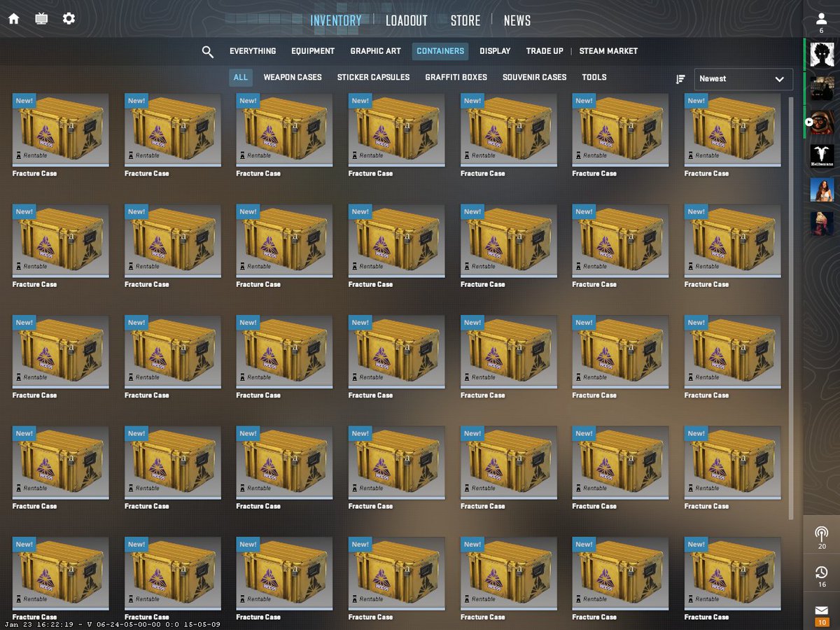Screen dimensions: 840x630
Task: Open the settings gear icon
Action: point(68,18)
